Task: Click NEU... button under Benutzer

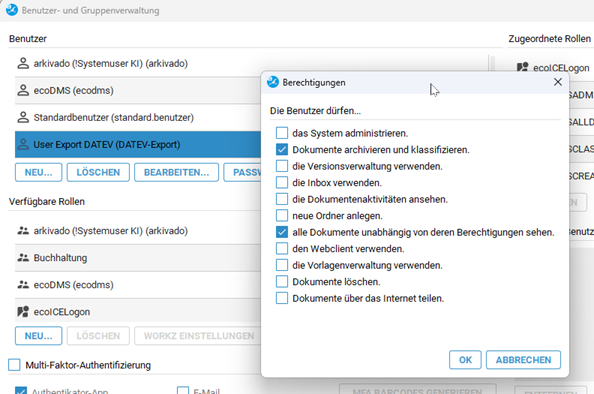Action: pos(39,172)
